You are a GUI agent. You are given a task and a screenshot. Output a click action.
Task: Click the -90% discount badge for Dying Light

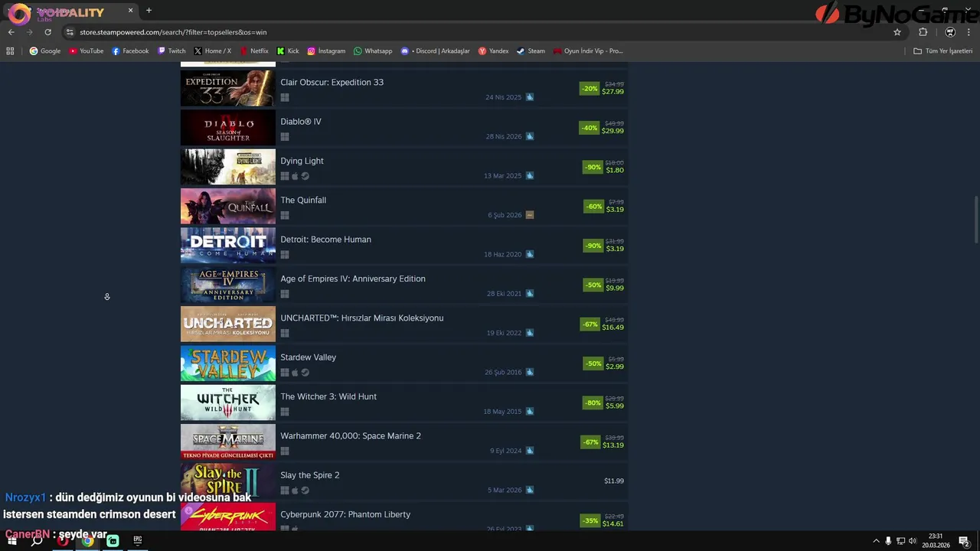point(593,167)
